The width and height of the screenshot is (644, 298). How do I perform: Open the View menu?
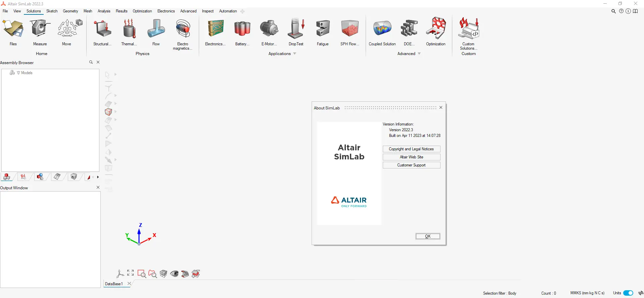point(17,11)
